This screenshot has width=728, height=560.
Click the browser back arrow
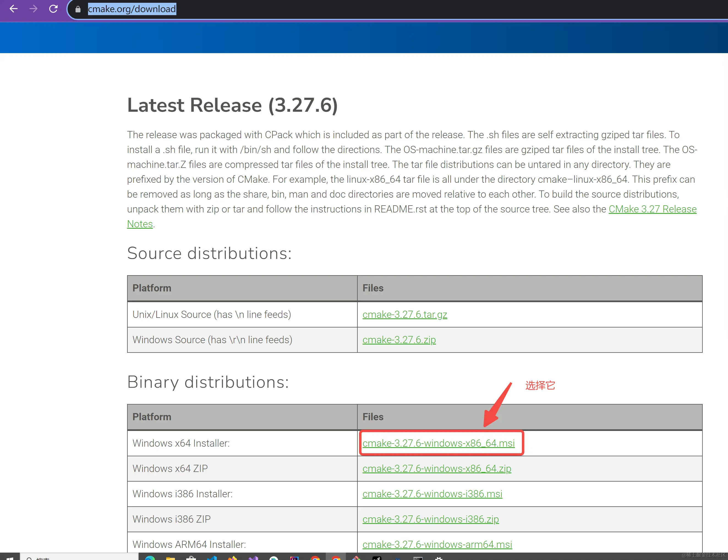coord(13,9)
